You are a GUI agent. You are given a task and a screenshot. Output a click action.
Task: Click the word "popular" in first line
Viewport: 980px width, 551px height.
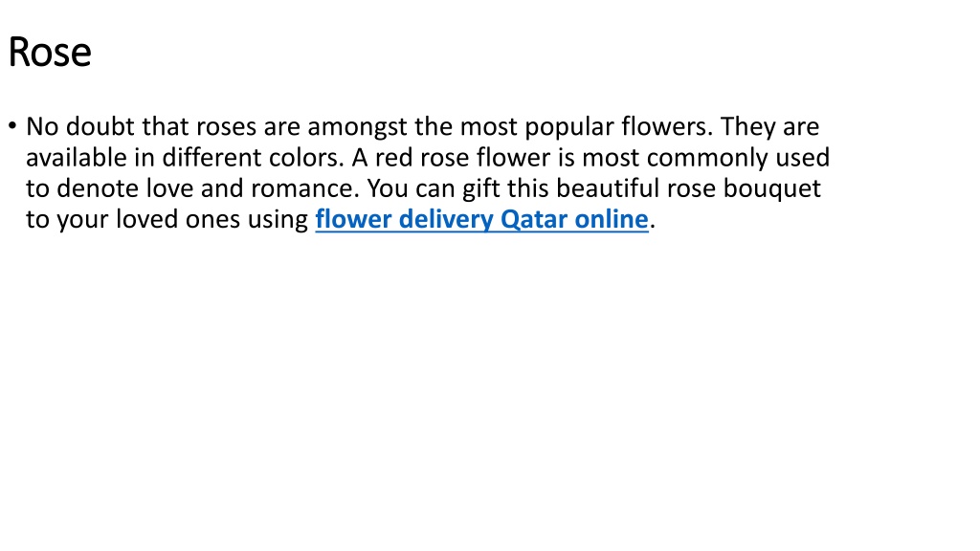click(569, 128)
